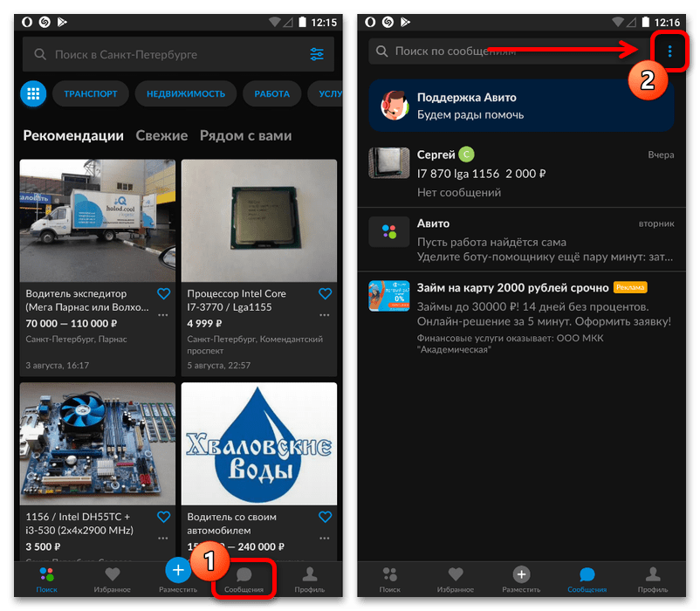Favorite the Процессор Intel Core listing
Screen dimensions: 700x611
pos(325,294)
